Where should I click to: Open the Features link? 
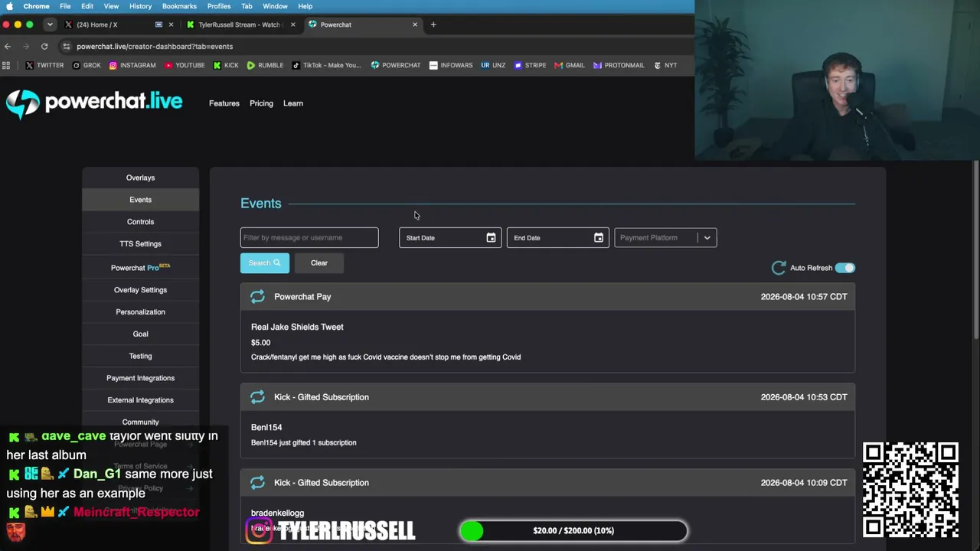[x=224, y=103]
